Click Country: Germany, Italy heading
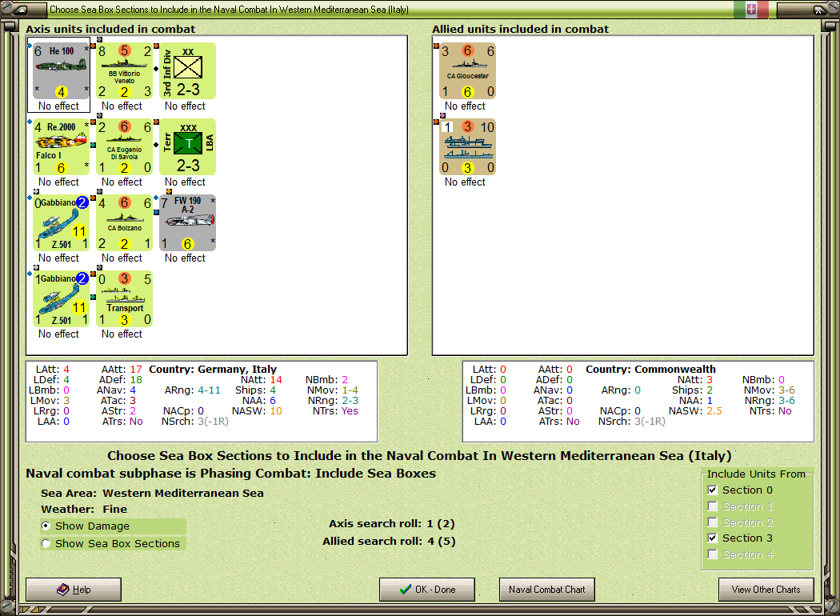The width and height of the screenshot is (840, 616). pyautogui.click(x=213, y=369)
